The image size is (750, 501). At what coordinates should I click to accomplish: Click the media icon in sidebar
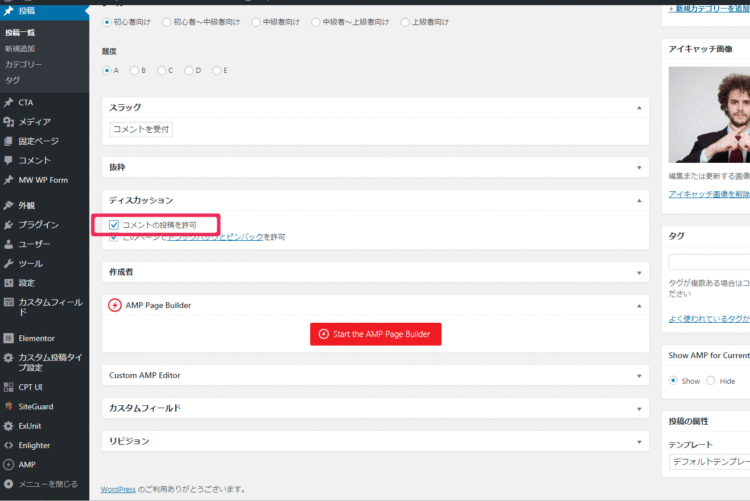point(9,122)
